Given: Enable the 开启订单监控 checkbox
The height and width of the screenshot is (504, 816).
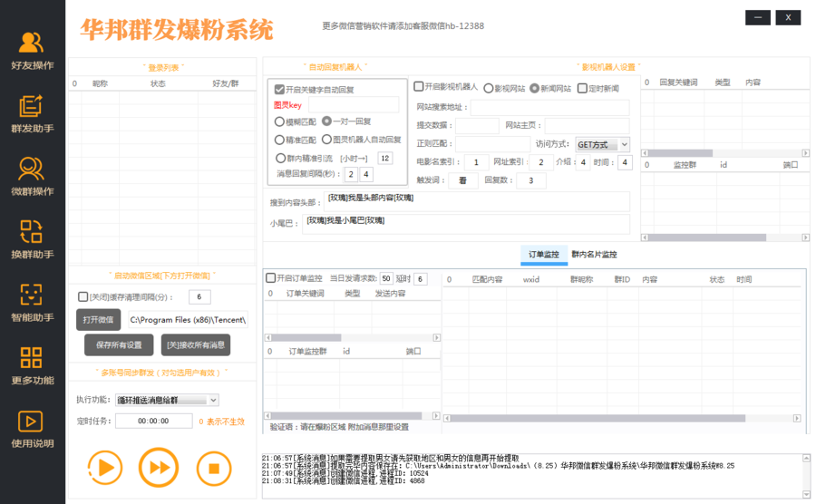Looking at the screenshot, I should pos(270,277).
